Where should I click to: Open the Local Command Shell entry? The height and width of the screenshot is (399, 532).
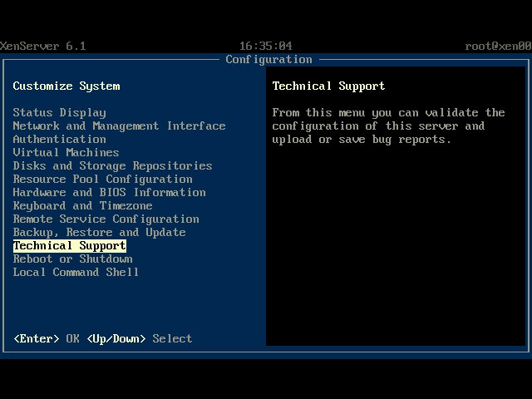(76, 272)
